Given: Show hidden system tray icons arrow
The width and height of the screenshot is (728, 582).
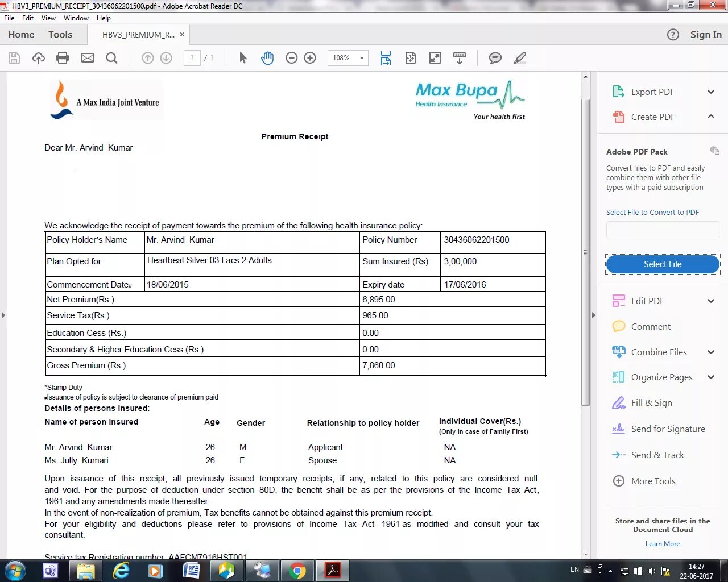Looking at the screenshot, I should coord(610,571).
